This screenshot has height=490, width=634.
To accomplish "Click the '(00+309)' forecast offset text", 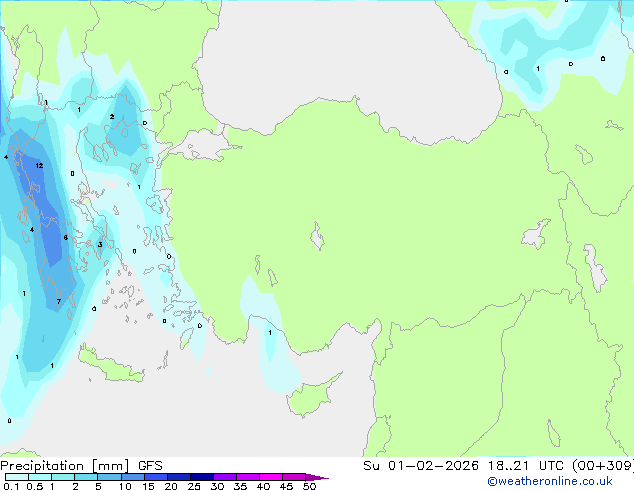I will (602, 466).
